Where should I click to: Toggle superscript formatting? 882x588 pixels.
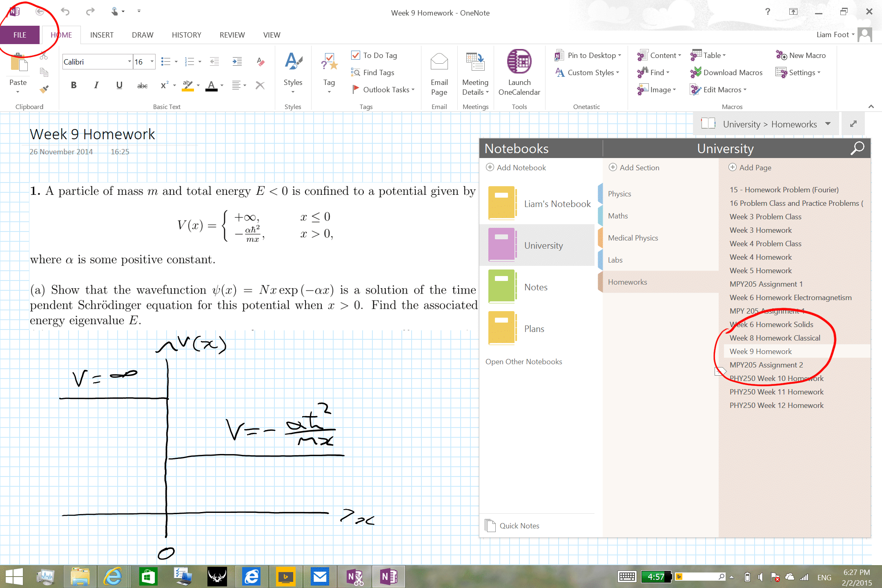(165, 85)
